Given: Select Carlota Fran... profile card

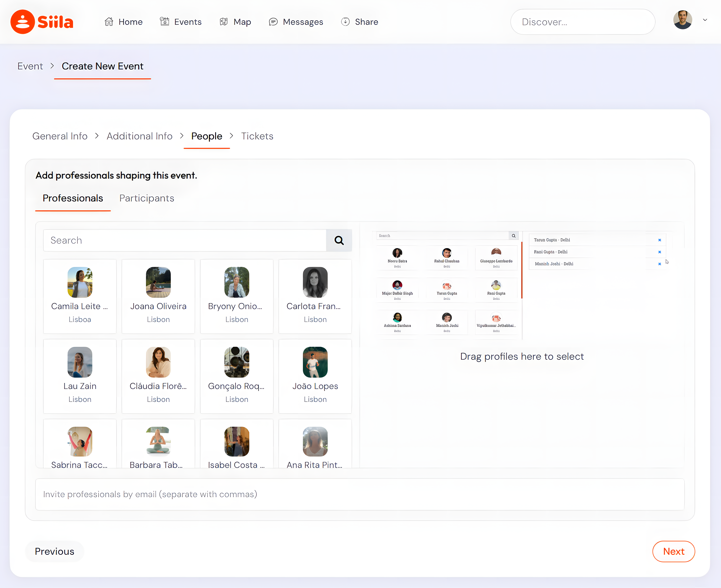Looking at the screenshot, I should [x=315, y=296].
